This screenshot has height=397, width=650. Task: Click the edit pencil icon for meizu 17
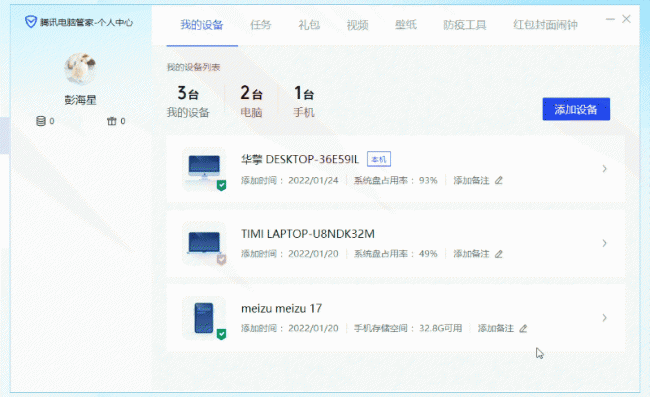[523, 329]
